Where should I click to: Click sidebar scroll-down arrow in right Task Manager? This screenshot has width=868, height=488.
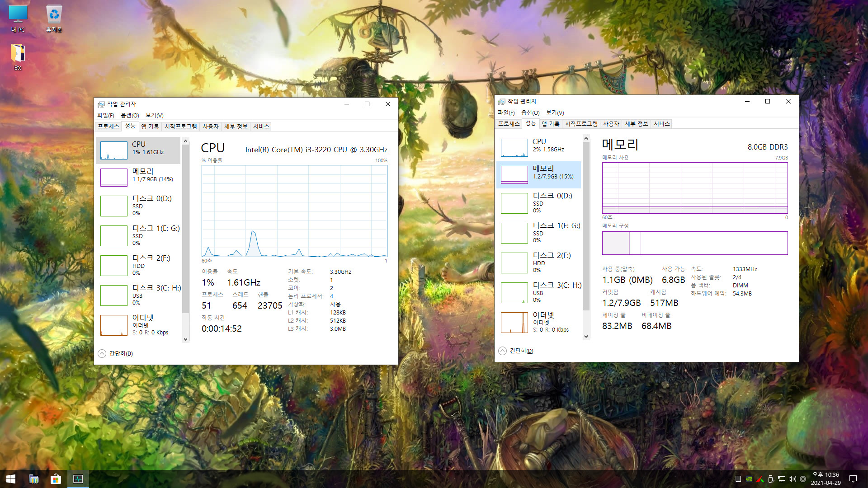pyautogui.click(x=586, y=336)
